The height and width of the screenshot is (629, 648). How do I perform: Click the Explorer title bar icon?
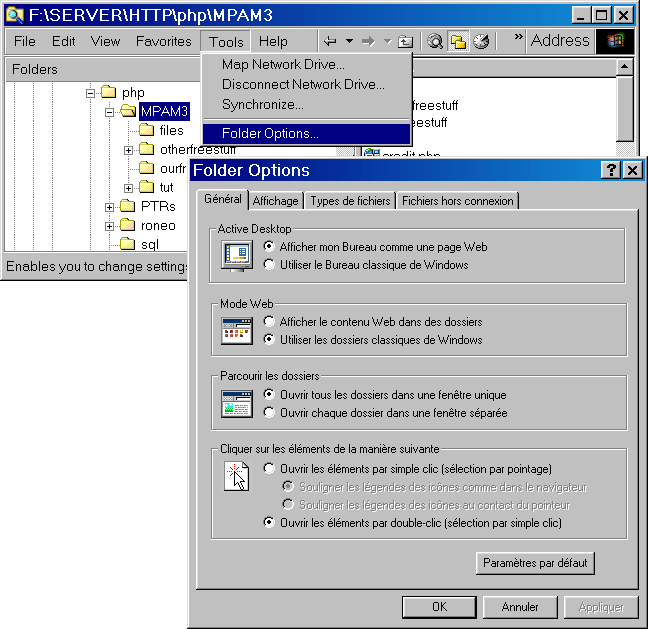pyautogui.click(x=15, y=15)
